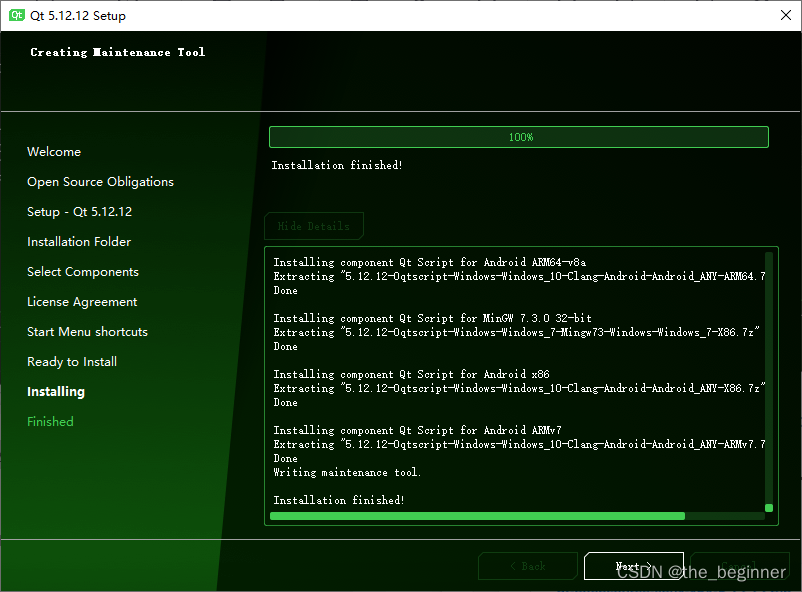The width and height of the screenshot is (802, 592).
Task: Click the Extracting line ending in "ANY-X86.7z"
Action: (519, 388)
